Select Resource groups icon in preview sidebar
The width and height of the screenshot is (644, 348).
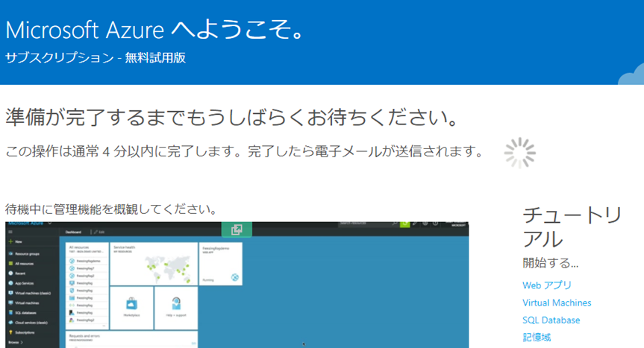pyautogui.click(x=11, y=253)
